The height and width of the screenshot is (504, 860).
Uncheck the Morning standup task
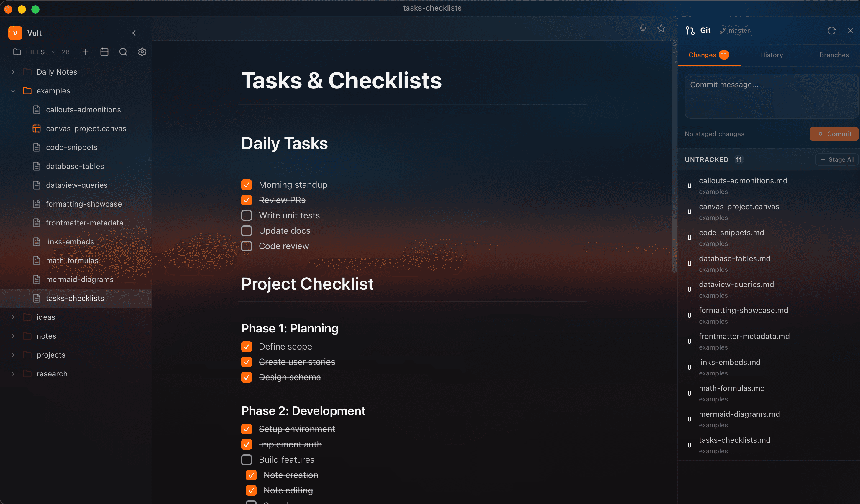click(246, 185)
